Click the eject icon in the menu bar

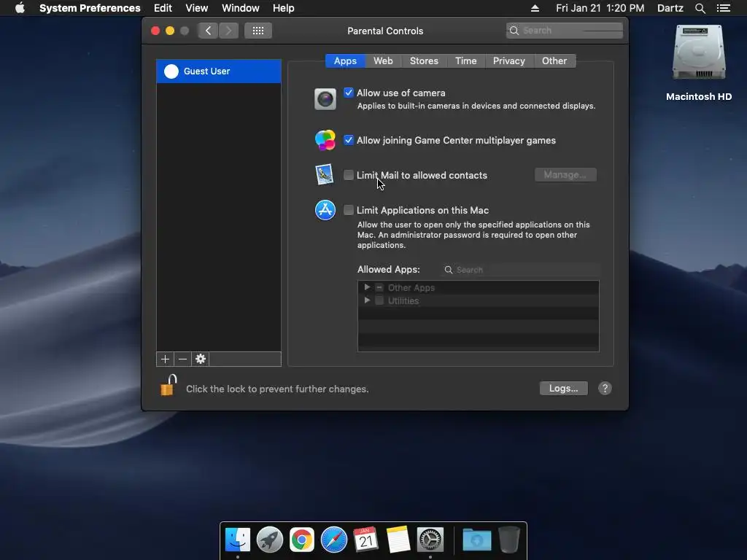535,8
